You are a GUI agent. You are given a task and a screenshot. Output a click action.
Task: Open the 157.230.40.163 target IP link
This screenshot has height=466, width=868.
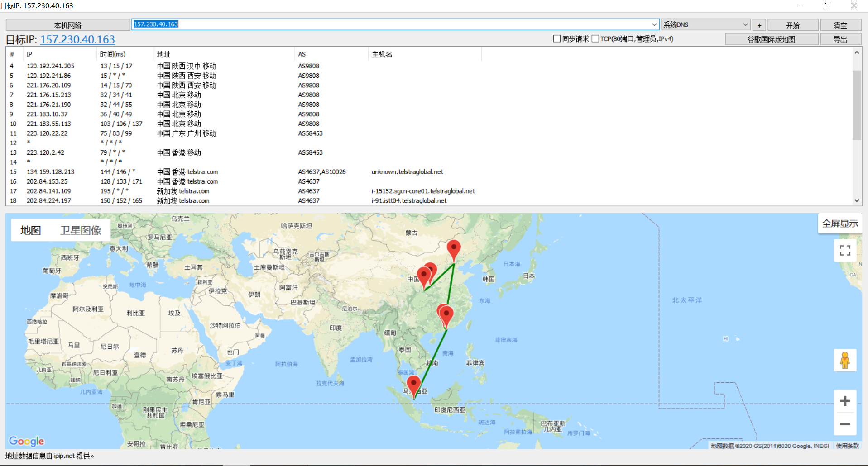click(77, 39)
